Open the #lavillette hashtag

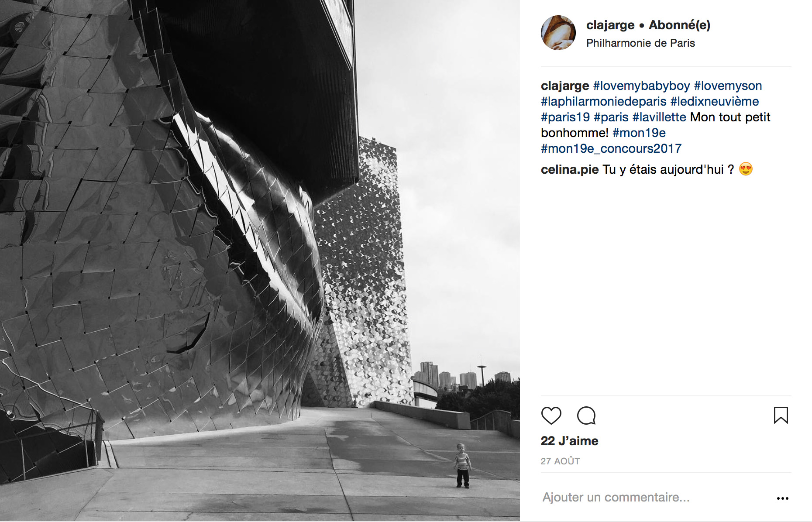tap(659, 117)
